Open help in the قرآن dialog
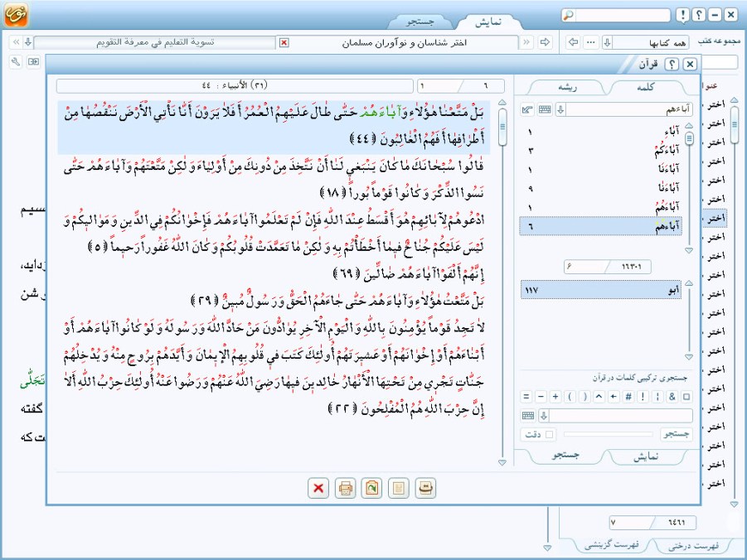Screen dimensions: 747x560 (x=672, y=64)
